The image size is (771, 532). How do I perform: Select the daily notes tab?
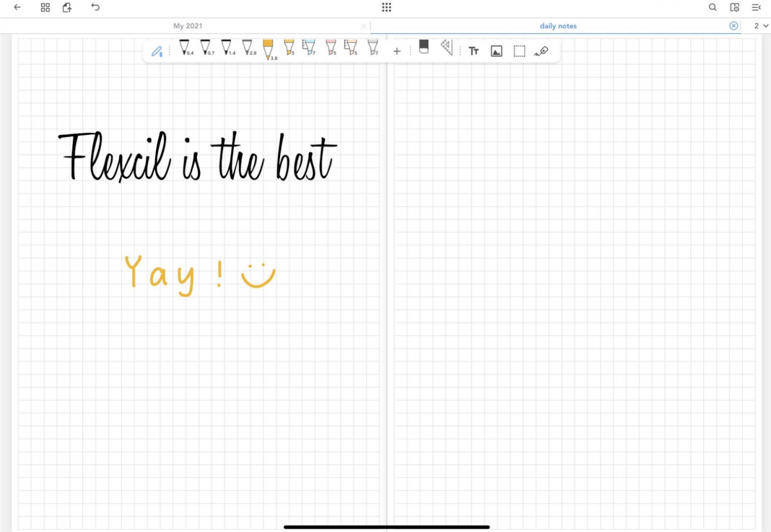click(x=558, y=26)
